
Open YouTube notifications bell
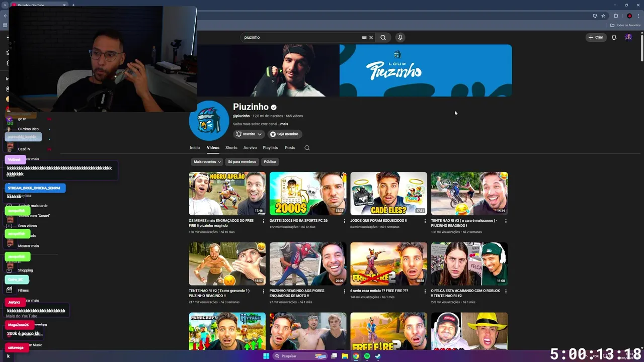point(614,37)
